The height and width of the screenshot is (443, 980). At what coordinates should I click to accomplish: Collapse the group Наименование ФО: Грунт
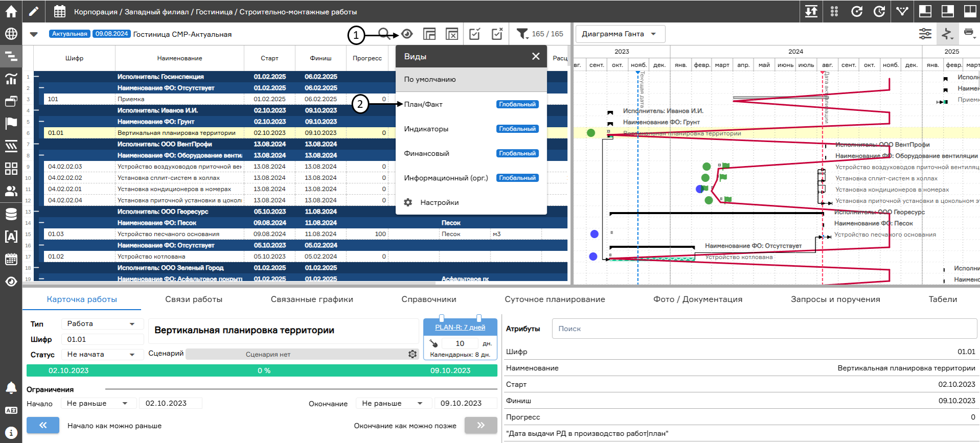(x=42, y=122)
